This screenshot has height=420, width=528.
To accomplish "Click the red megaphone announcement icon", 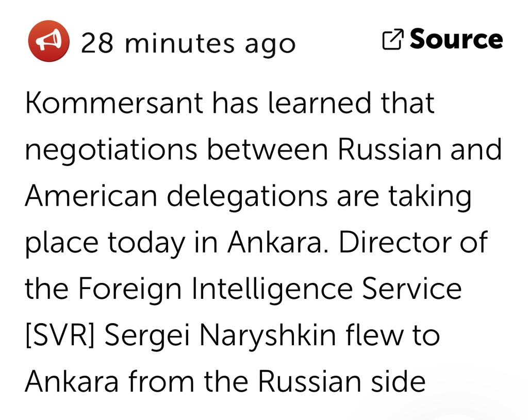I will click(x=48, y=41).
